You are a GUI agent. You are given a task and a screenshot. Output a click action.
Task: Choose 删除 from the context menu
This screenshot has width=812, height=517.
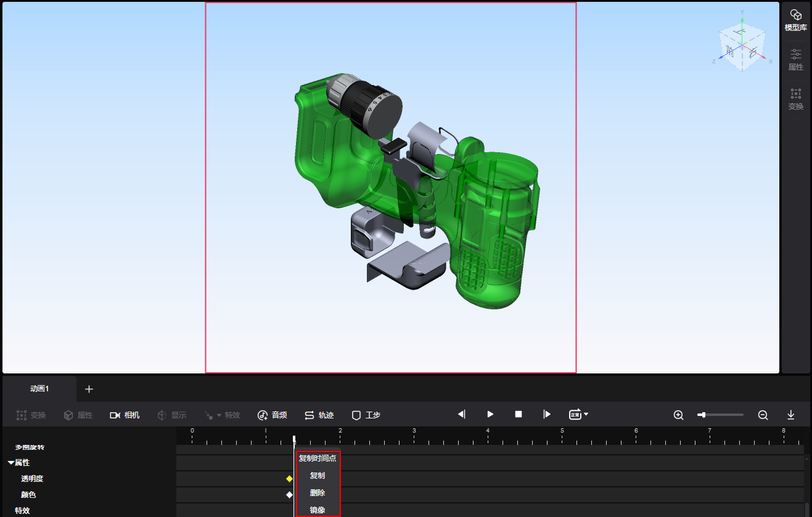click(317, 493)
